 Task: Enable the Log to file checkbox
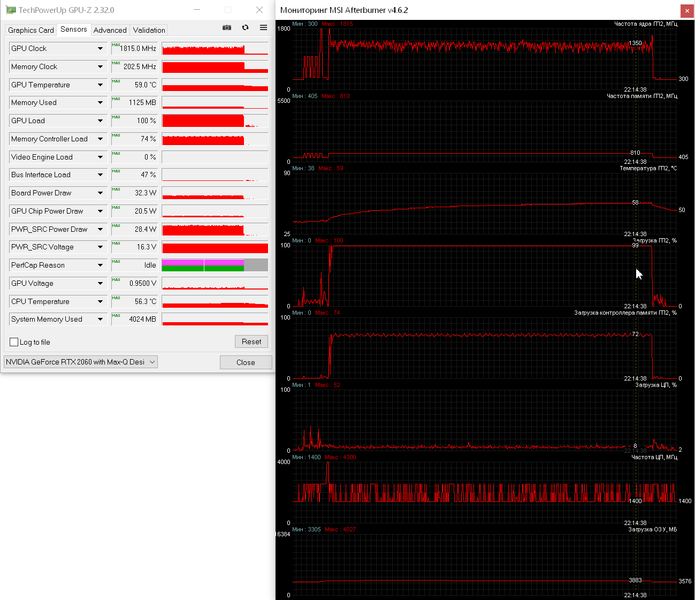[14, 342]
